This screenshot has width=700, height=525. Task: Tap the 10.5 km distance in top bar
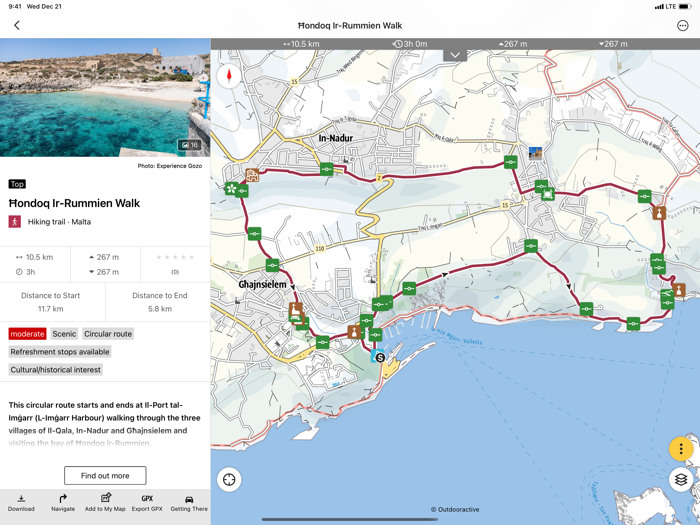301,44
